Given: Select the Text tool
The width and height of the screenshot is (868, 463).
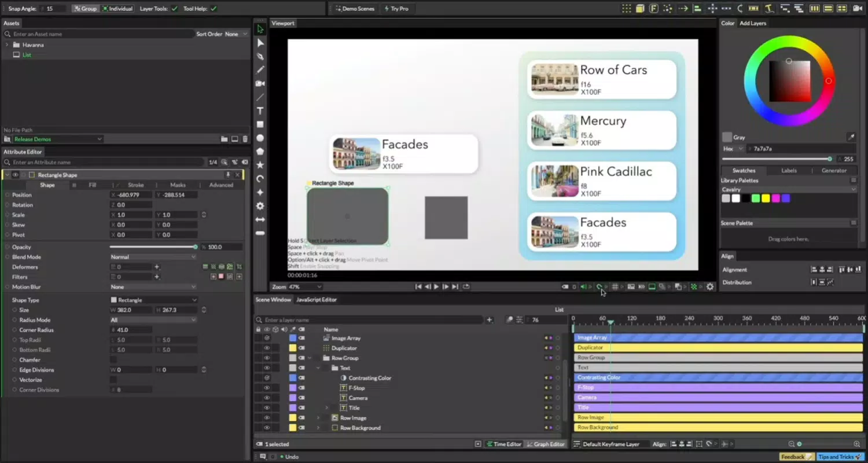Looking at the screenshot, I should point(260,111).
